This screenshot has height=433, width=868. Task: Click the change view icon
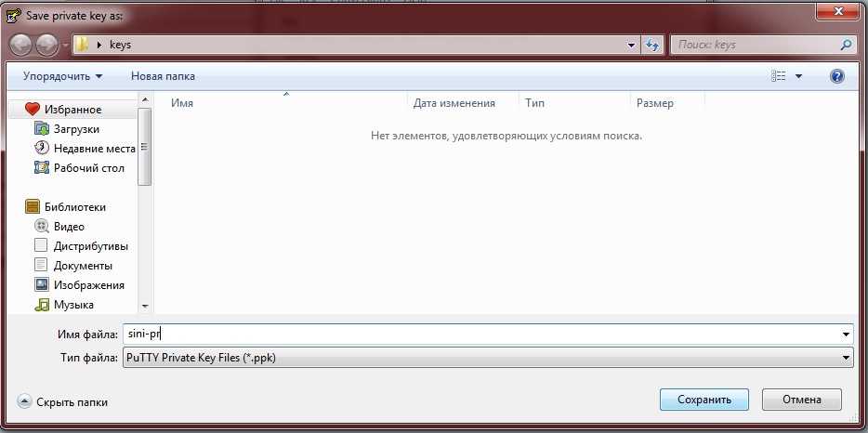click(x=779, y=76)
